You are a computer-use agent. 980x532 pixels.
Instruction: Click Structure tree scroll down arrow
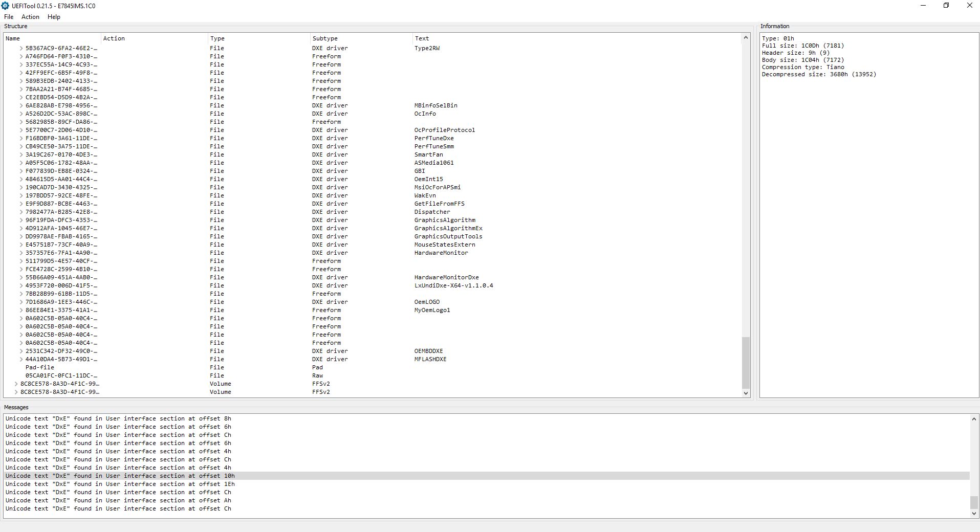[746, 393]
